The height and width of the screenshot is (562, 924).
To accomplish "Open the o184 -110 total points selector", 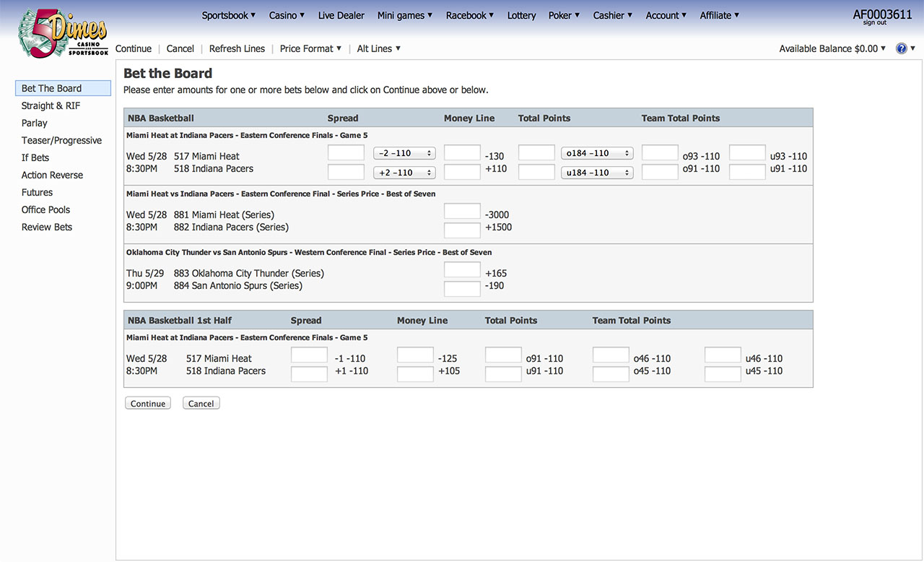I will pyautogui.click(x=597, y=153).
